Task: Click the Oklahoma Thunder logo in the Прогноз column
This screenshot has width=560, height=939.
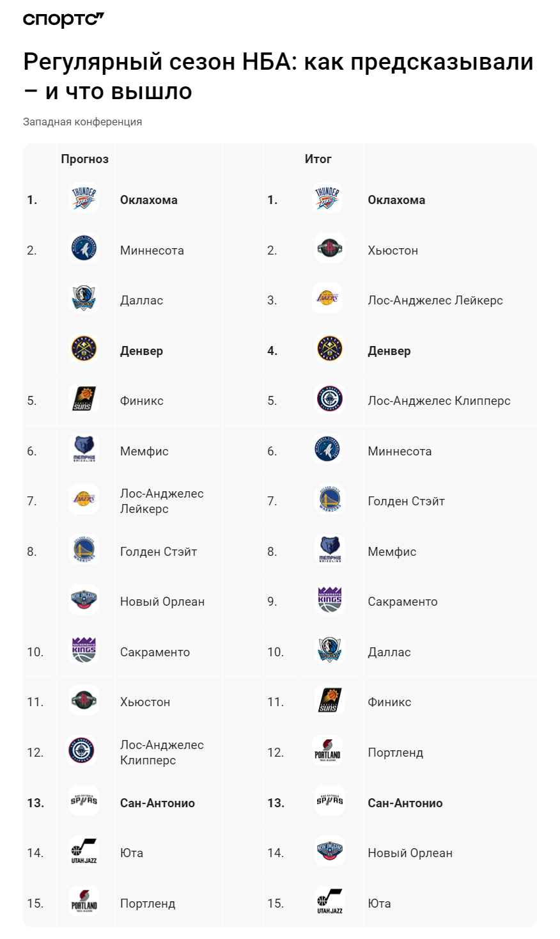Action: (84, 199)
